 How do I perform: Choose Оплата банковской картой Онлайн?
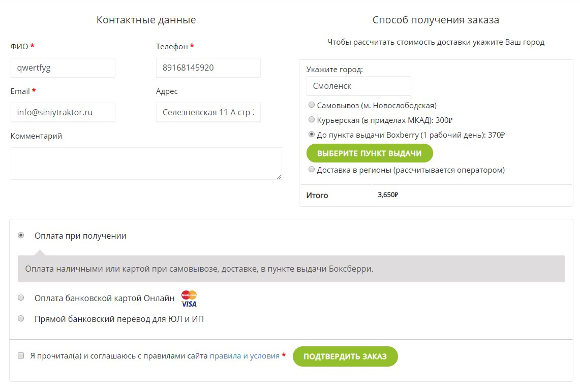pos(21,298)
